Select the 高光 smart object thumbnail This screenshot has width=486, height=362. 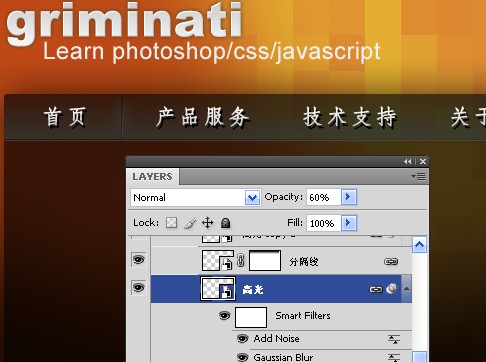coord(218,289)
